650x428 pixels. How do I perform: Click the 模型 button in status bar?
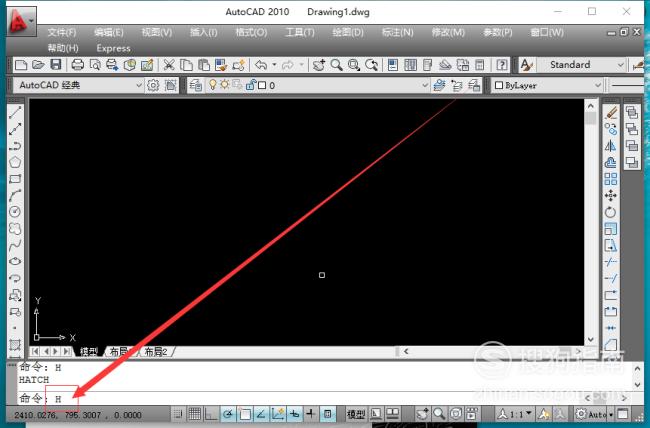click(356, 414)
